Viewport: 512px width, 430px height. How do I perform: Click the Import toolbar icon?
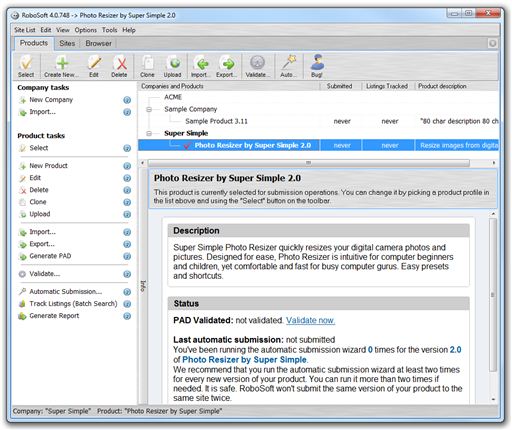[x=200, y=66]
